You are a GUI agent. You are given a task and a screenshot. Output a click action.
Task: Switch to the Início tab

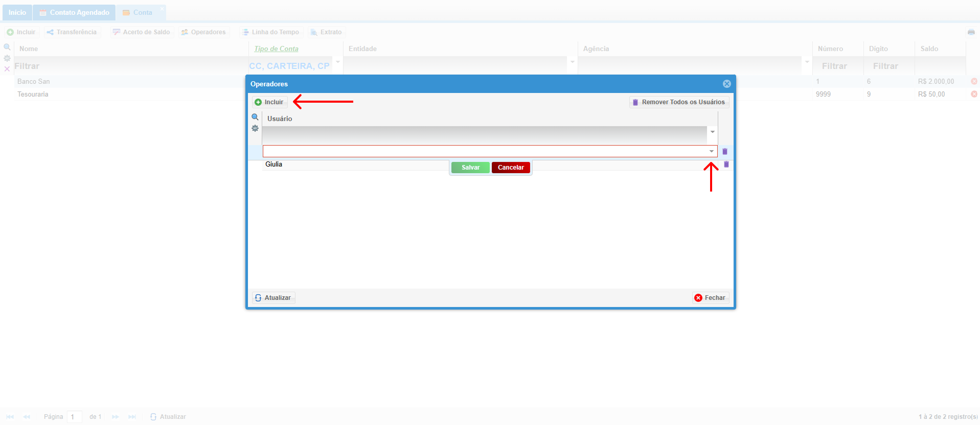[17, 12]
